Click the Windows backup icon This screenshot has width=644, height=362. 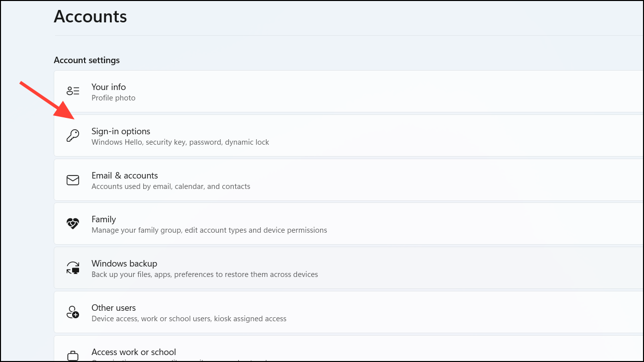[x=73, y=268]
